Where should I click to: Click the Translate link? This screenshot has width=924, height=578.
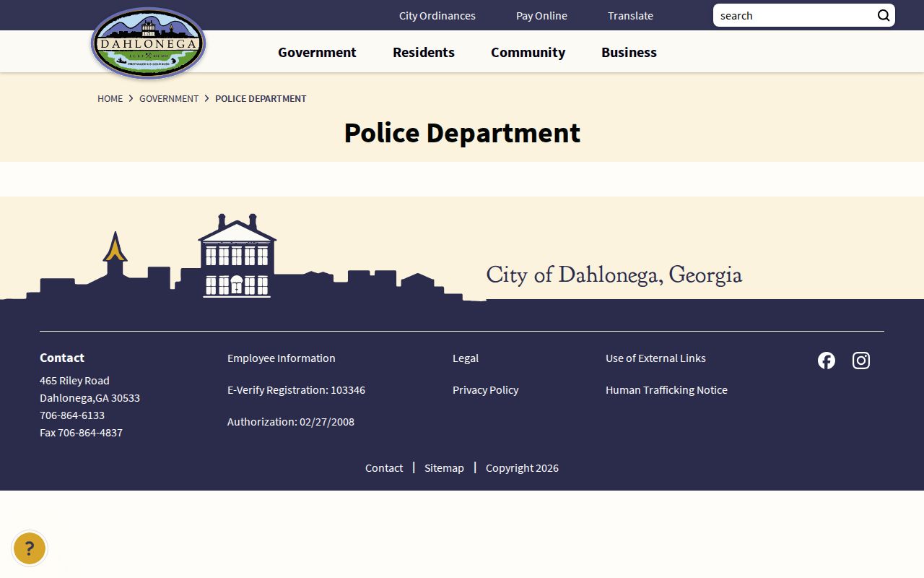pos(630,15)
